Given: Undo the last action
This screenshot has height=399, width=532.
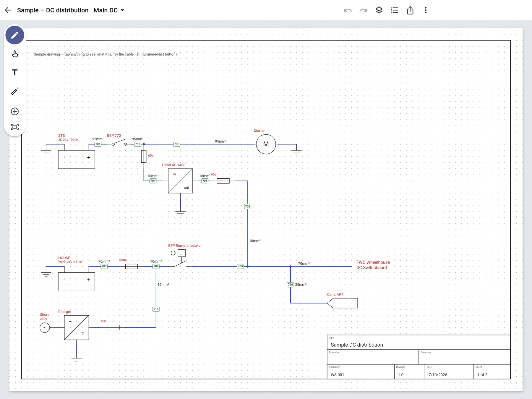Looking at the screenshot, I should [x=348, y=10].
